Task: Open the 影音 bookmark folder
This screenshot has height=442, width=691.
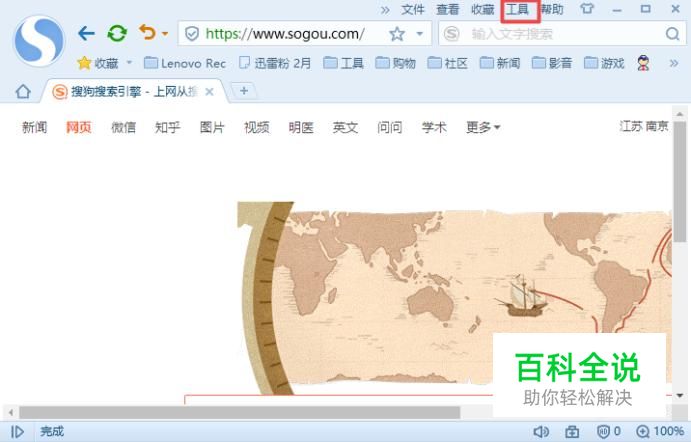Action: [x=552, y=63]
